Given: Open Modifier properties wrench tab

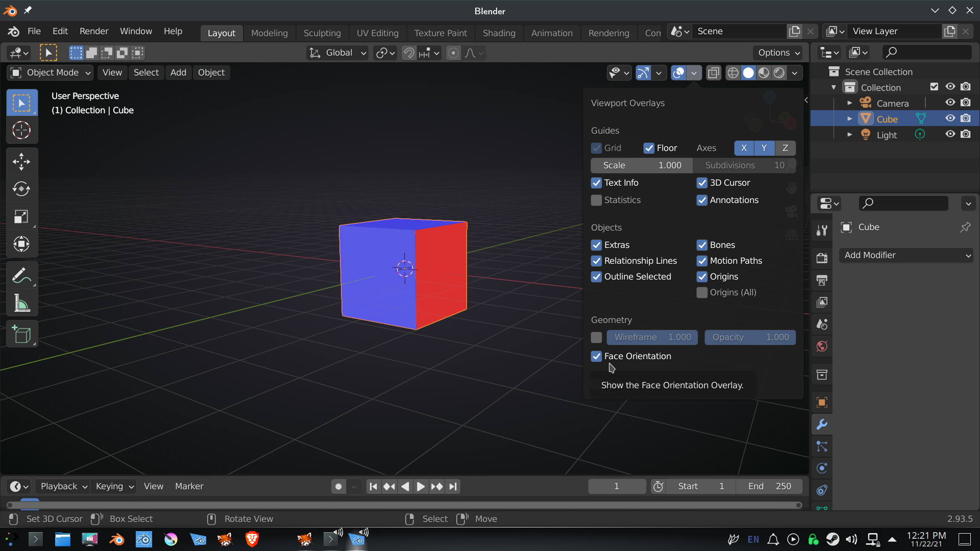Looking at the screenshot, I should click(x=822, y=424).
